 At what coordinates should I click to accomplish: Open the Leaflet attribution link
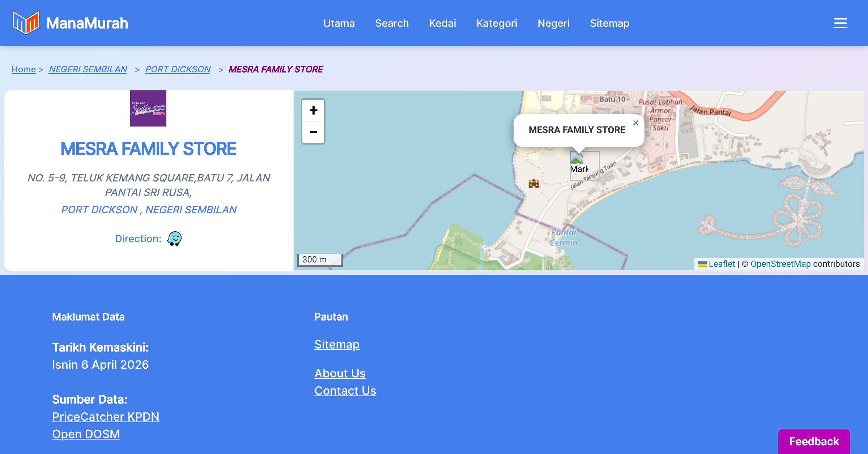(722, 264)
